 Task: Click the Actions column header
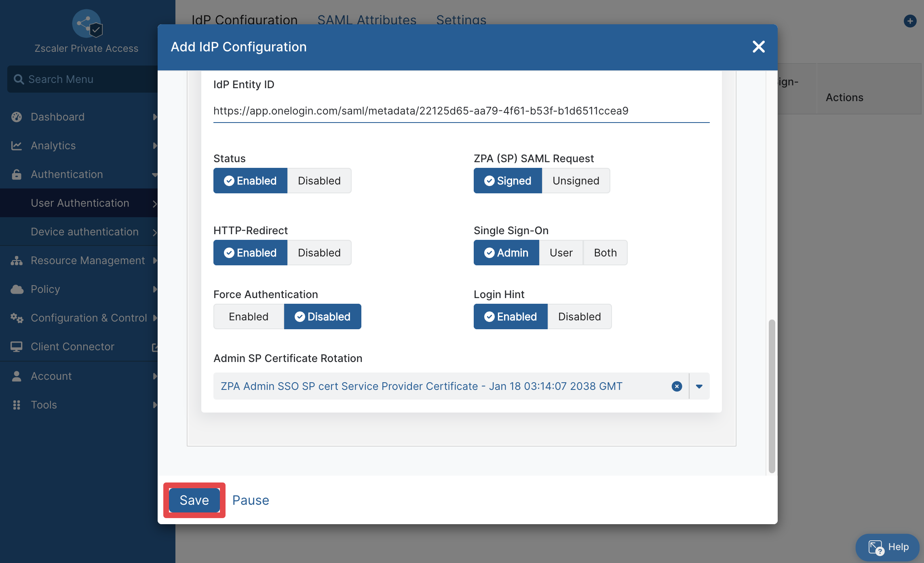(x=844, y=97)
